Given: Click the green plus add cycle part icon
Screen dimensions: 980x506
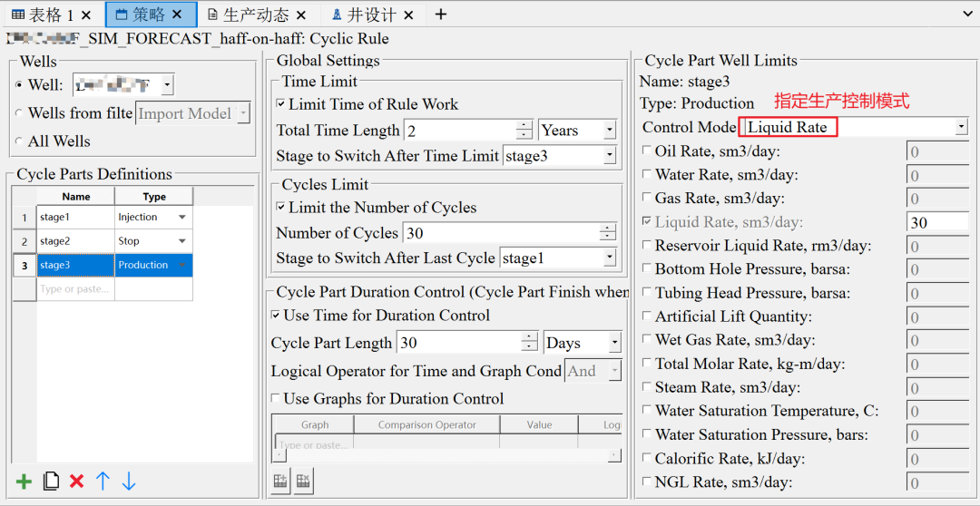Looking at the screenshot, I should click(x=24, y=482).
